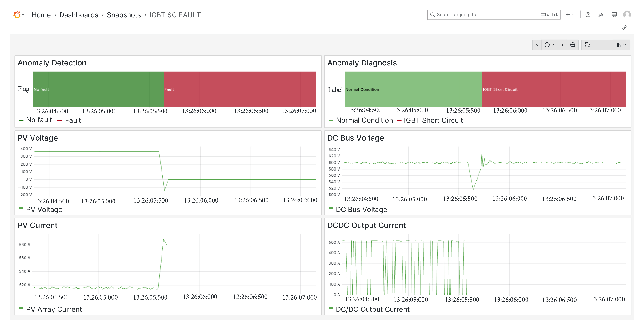Go to the Dashboards breadcrumb

78,15
